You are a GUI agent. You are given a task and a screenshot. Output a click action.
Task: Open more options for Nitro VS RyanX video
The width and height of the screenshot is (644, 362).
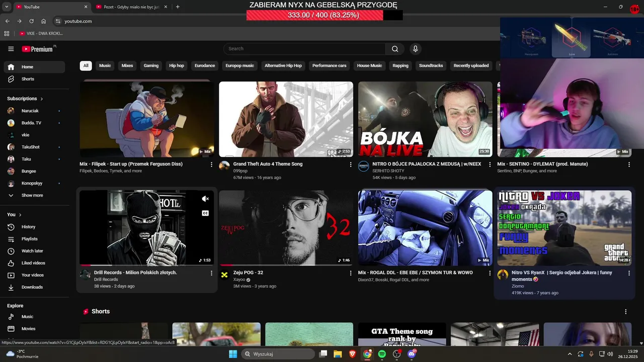[x=629, y=273]
